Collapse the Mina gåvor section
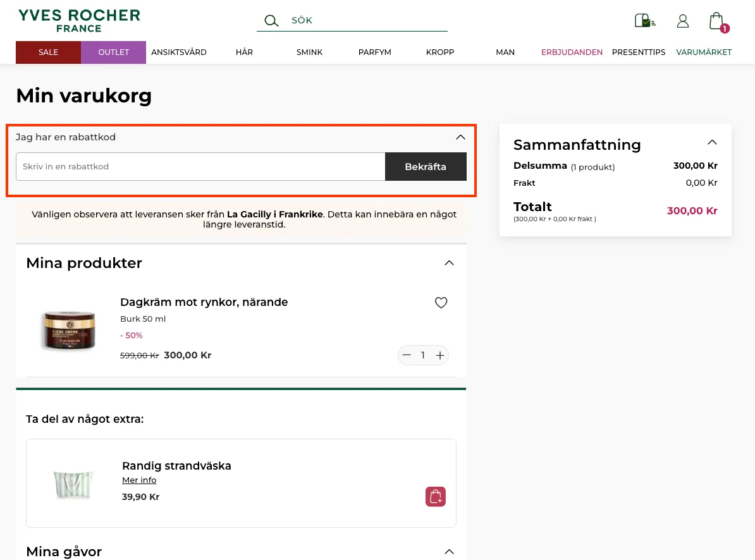 [449, 552]
